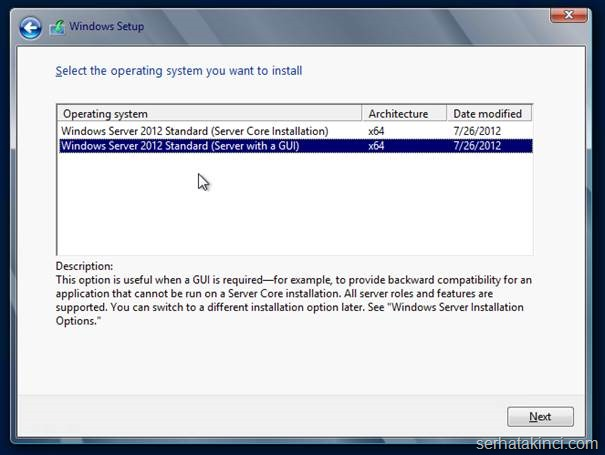Click the Windows Setup title bar icon
The image size is (605, 455).
point(57,27)
